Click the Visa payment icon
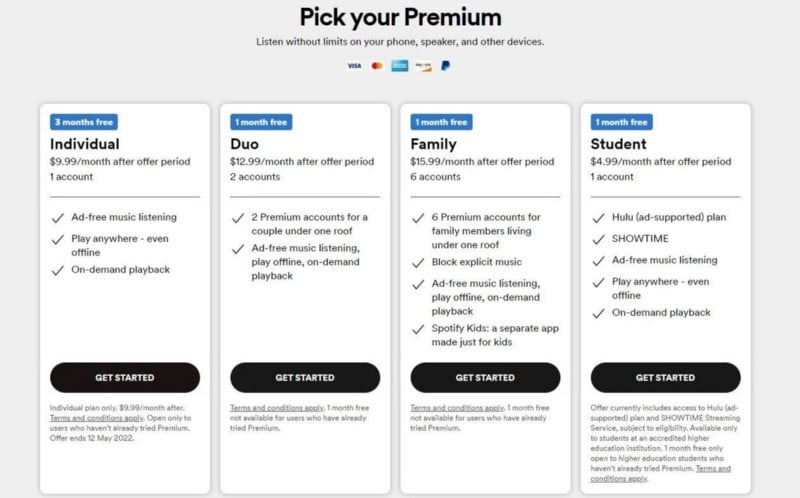The width and height of the screenshot is (800, 498). pos(354,66)
